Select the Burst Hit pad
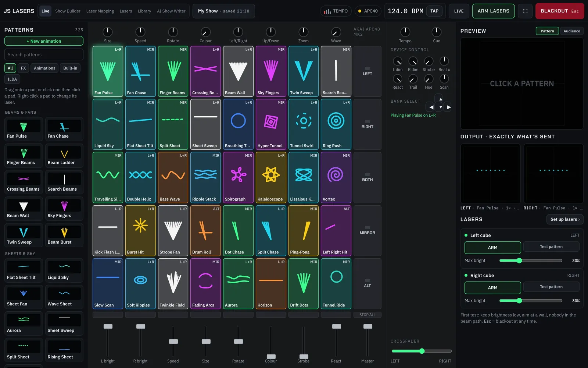The height and width of the screenshot is (368, 588). point(140,231)
